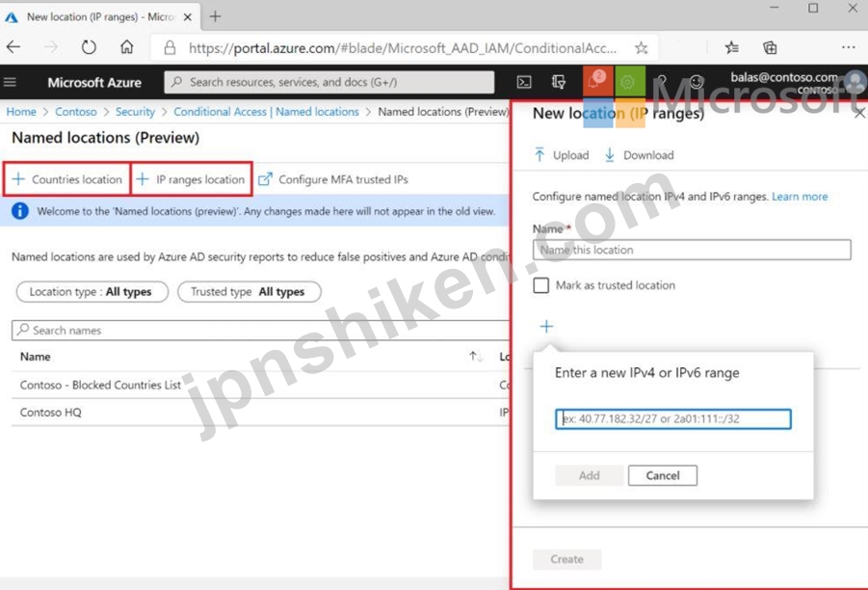
Task: Click the Cancel button in range popup
Action: 663,475
